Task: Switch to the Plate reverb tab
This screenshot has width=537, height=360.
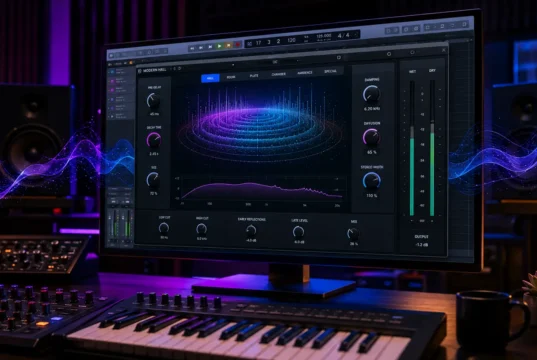Action: [x=254, y=76]
